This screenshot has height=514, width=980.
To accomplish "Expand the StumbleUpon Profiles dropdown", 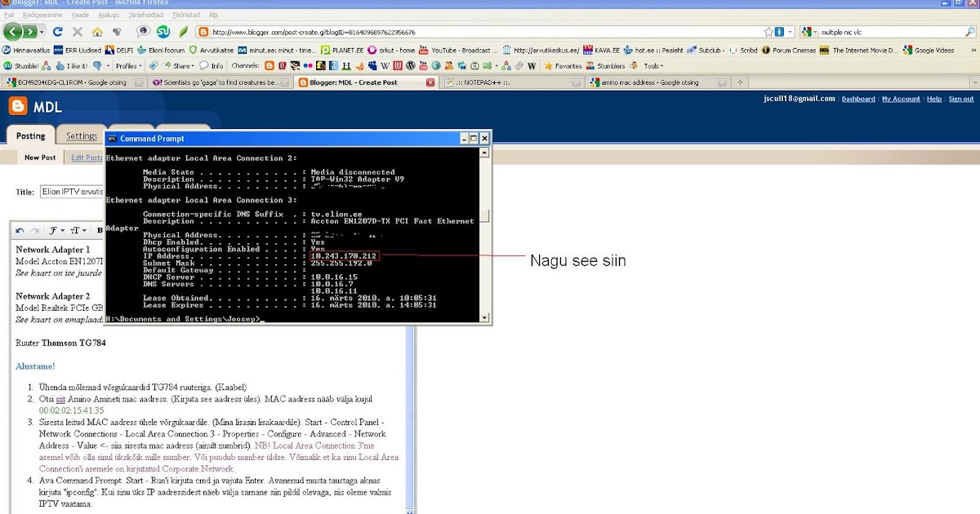I will tap(129, 66).
